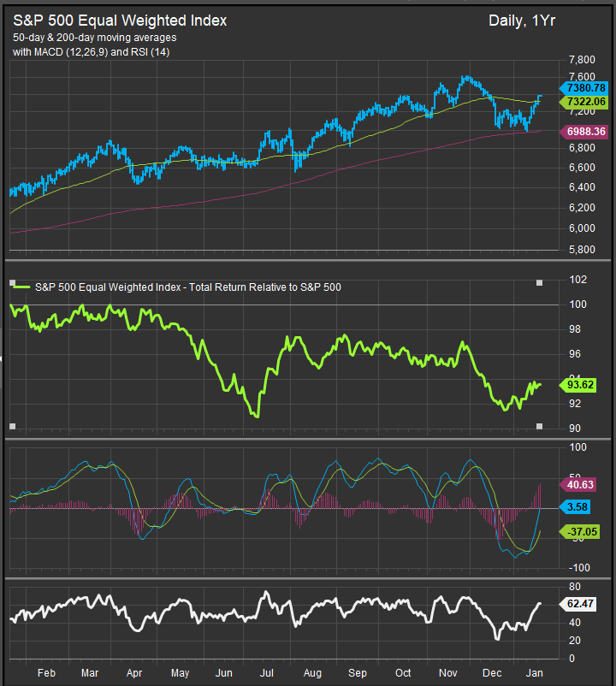This screenshot has width=616, height=686.
Task: Click the white 62.47 RSI value tag
Action: (578, 604)
